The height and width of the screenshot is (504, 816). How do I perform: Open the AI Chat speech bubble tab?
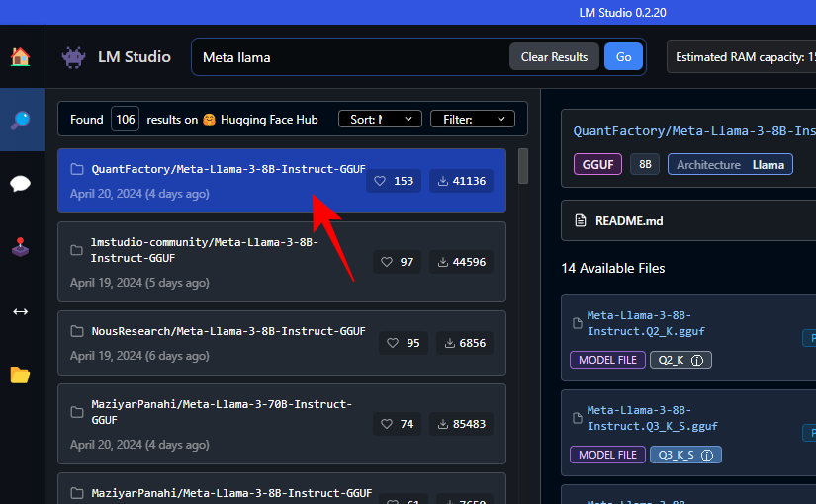(x=21, y=184)
